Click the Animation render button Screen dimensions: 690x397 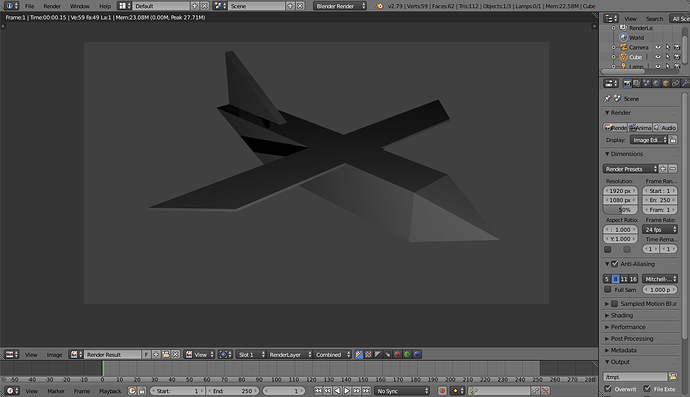click(x=640, y=128)
